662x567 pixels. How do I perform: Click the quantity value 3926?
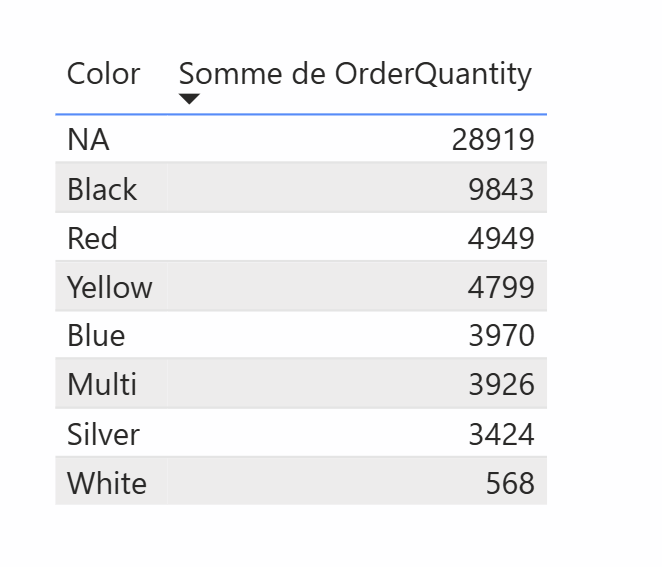(x=502, y=384)
